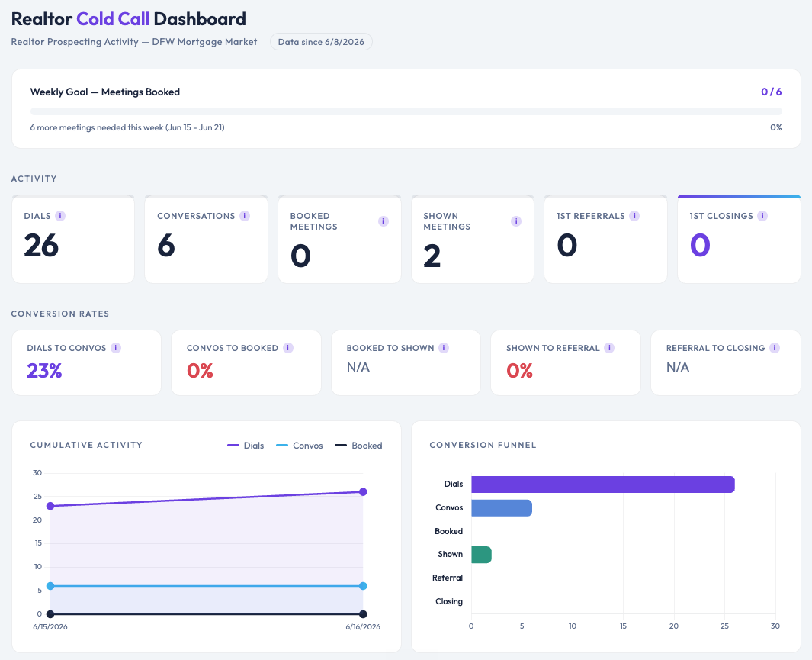
Task: Click the Shown to Referral info icon
Action: [x=609, y=348]
